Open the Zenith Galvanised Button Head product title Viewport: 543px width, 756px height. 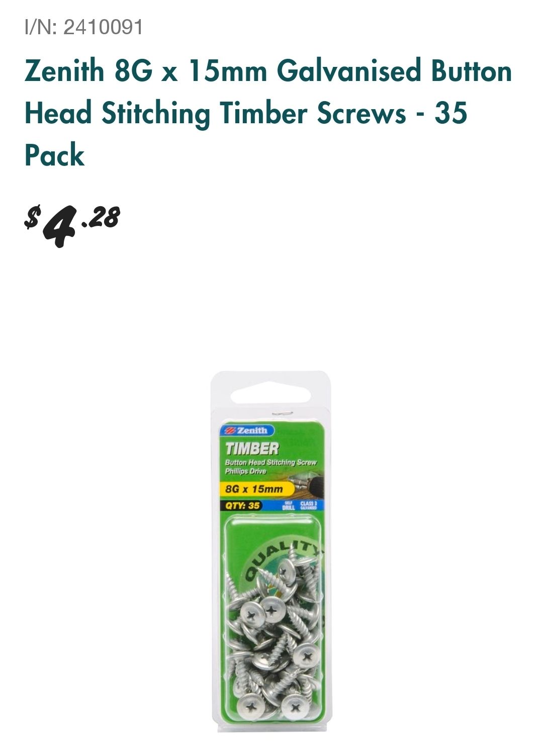(268, 113)
